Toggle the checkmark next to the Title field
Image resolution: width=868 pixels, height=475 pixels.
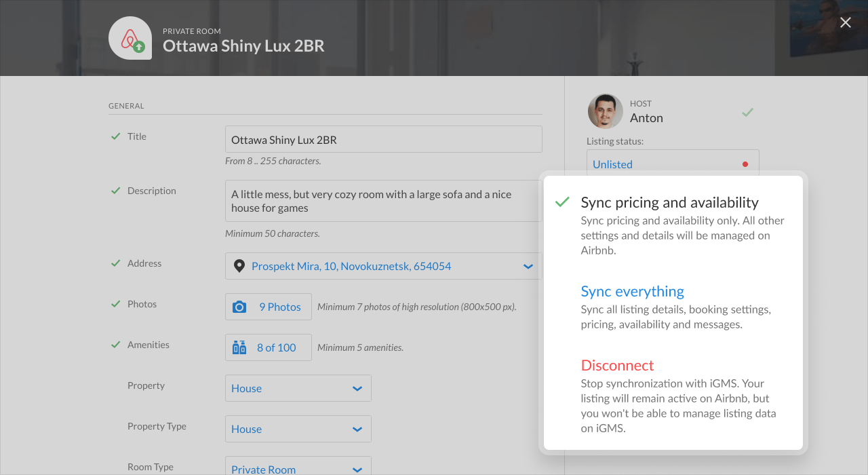point(115,136)
